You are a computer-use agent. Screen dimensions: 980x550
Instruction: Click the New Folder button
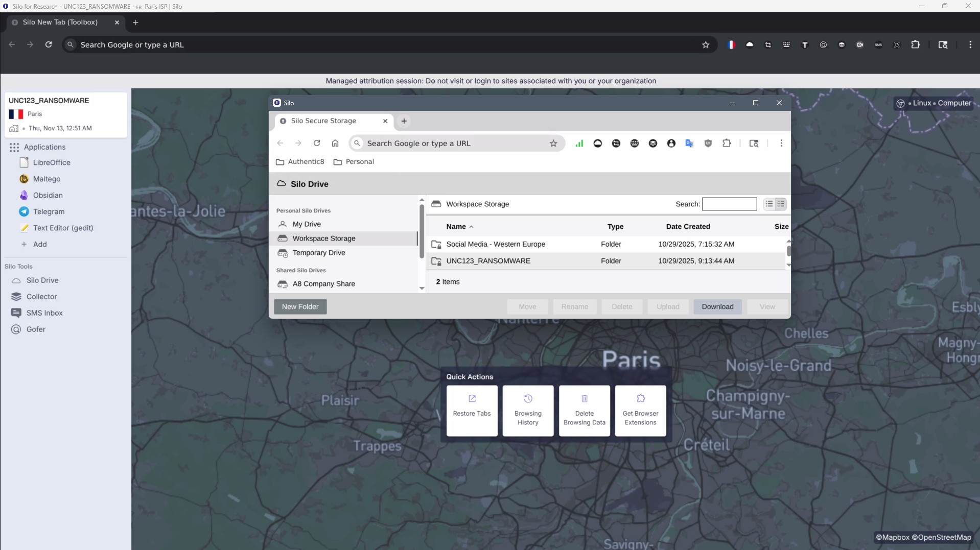pos(300,307)
